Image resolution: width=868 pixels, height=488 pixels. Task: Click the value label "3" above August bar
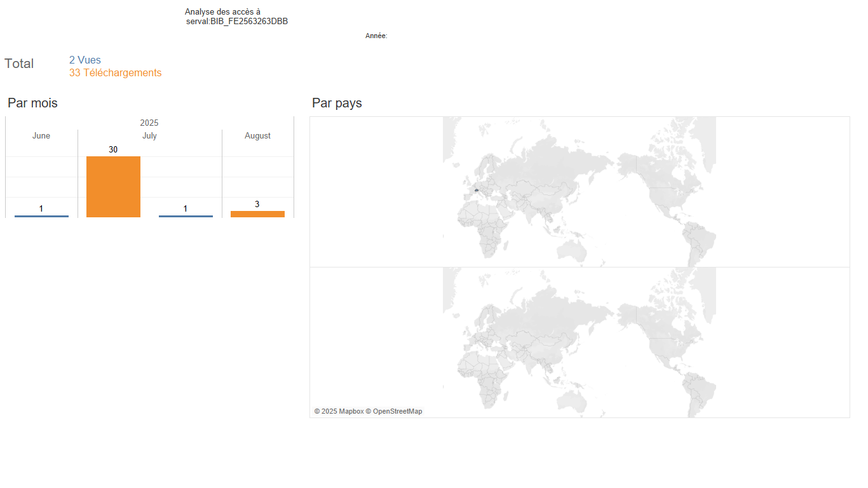(257, 205)
